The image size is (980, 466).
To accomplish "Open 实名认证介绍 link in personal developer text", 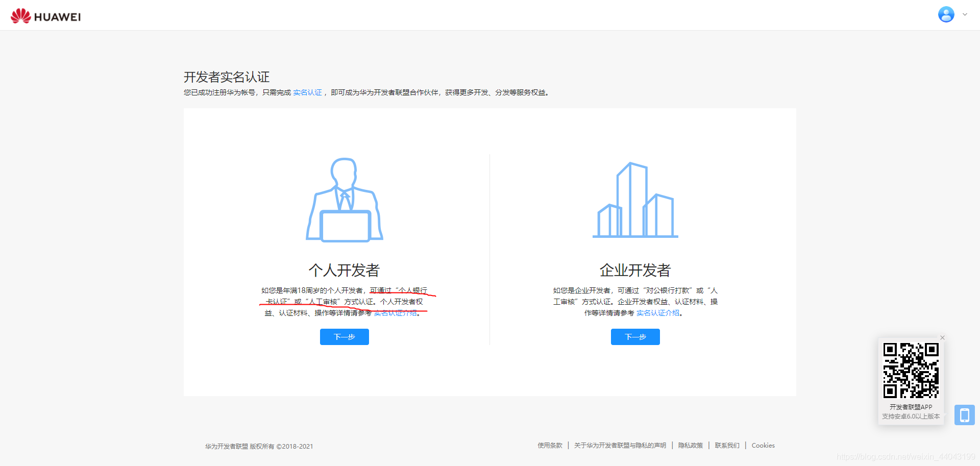I will pyautogui.click(x=395, y=313).
